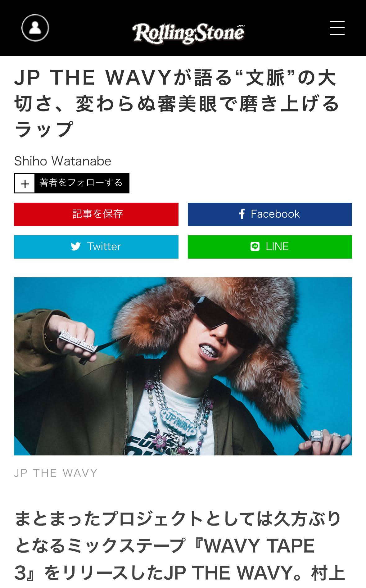Viewport: 366px width, 588px height.
Task: Click the Facebook f icon
Action: [x=242, y=214]
